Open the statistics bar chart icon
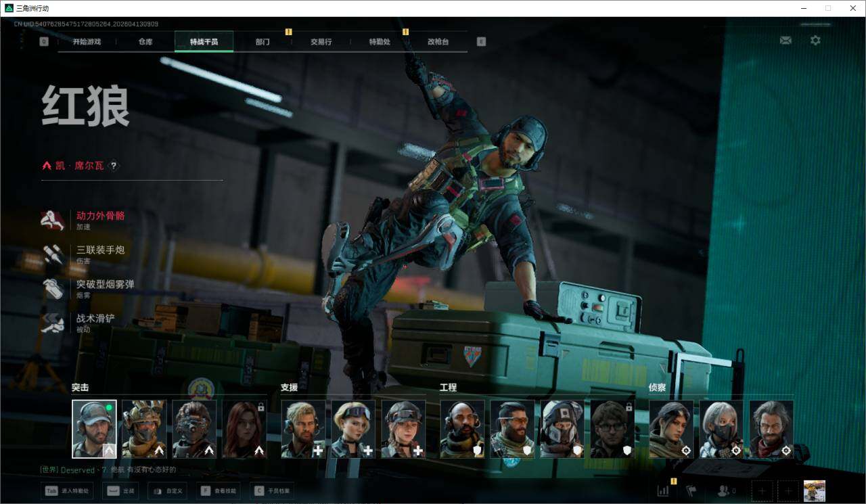This screenshot has width=866, height=504. 663,491
